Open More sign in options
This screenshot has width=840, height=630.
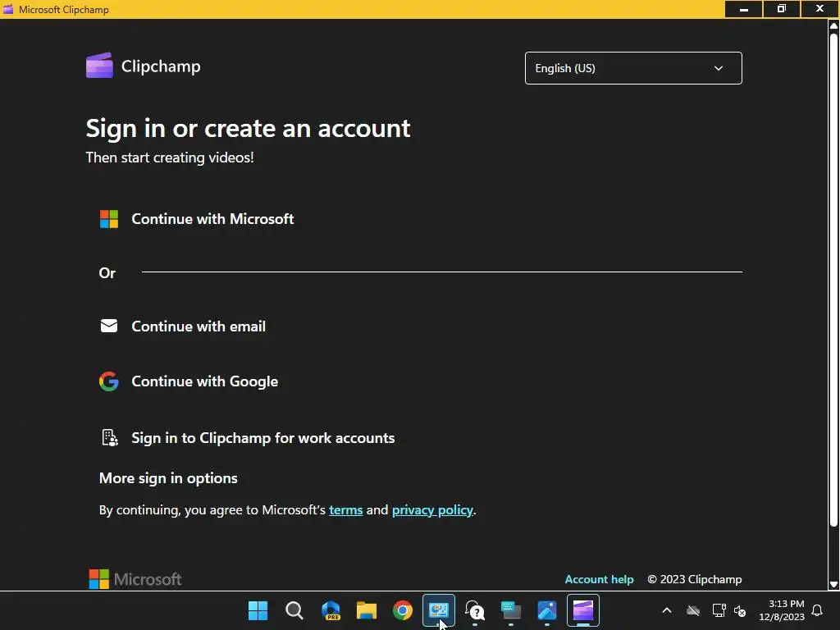click(168, 478)
